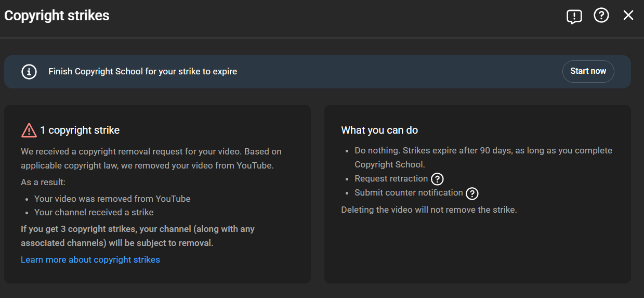Click the bold '3 copyright strikes' warning text

[137, 236]
